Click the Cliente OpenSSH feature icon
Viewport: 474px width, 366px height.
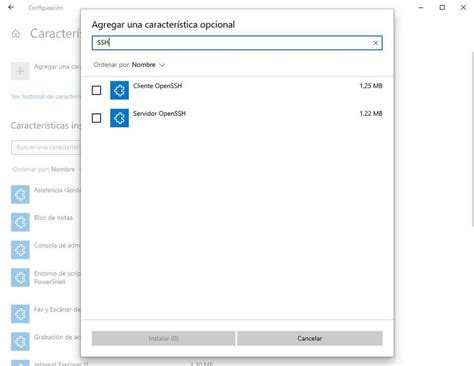(119, 90)
